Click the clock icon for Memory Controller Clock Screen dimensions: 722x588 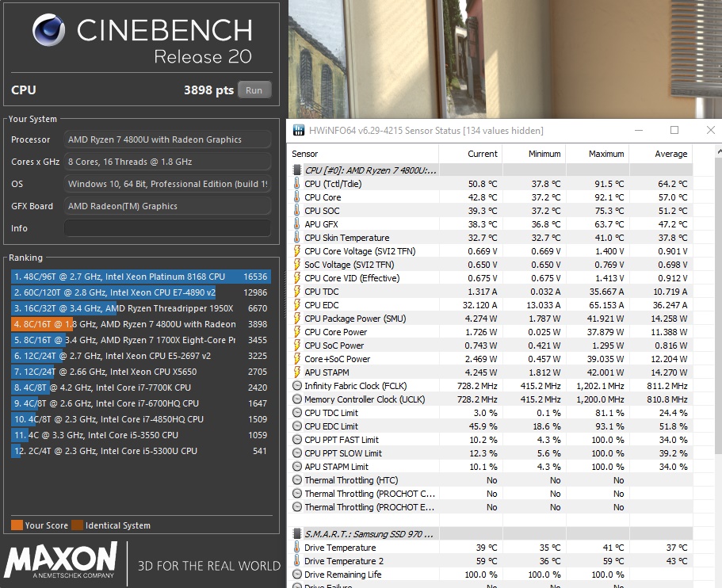point(297,399)
